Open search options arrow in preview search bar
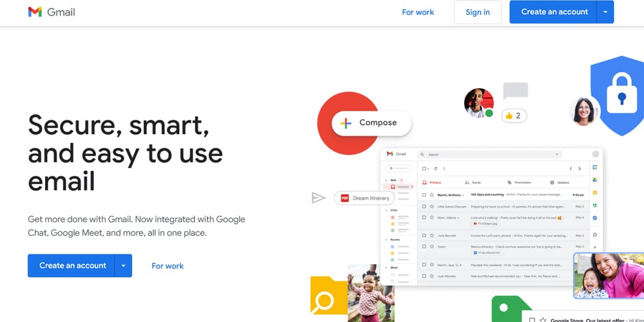The image size is (644, 322). 557,155
